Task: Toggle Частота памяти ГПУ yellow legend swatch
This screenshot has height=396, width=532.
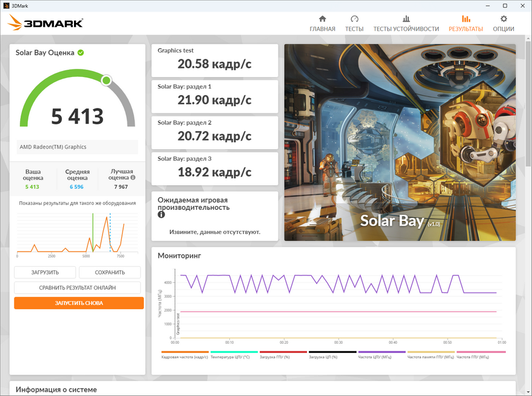Action: [x=431, y=352]
